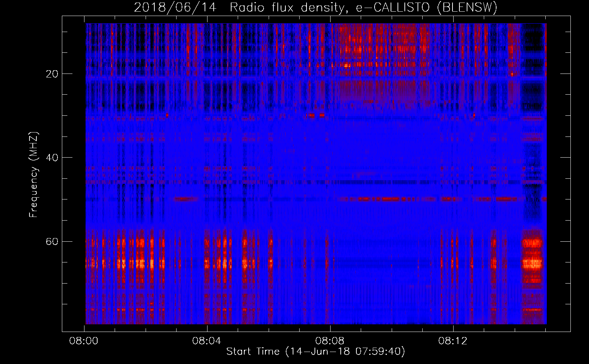Click the plot title containing e-CALLISTO (BLENSW)
This screenshot has height=364, width=589.
click(316, 7)
